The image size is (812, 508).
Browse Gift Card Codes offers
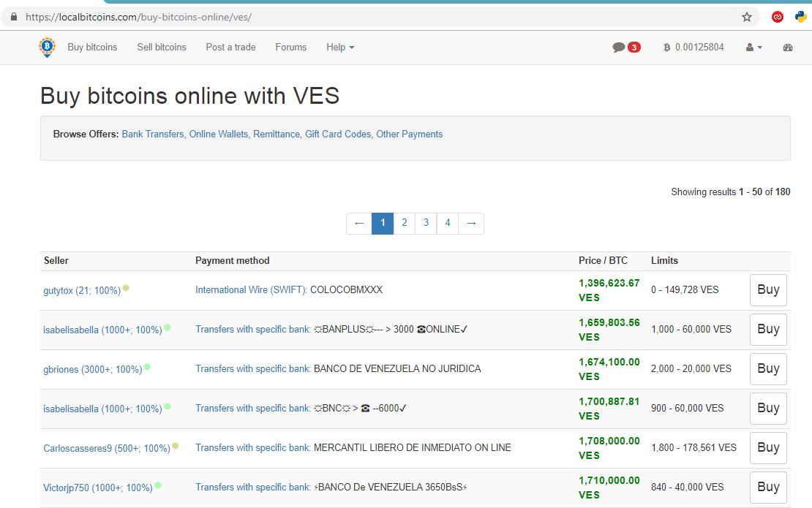click(339, 134)
